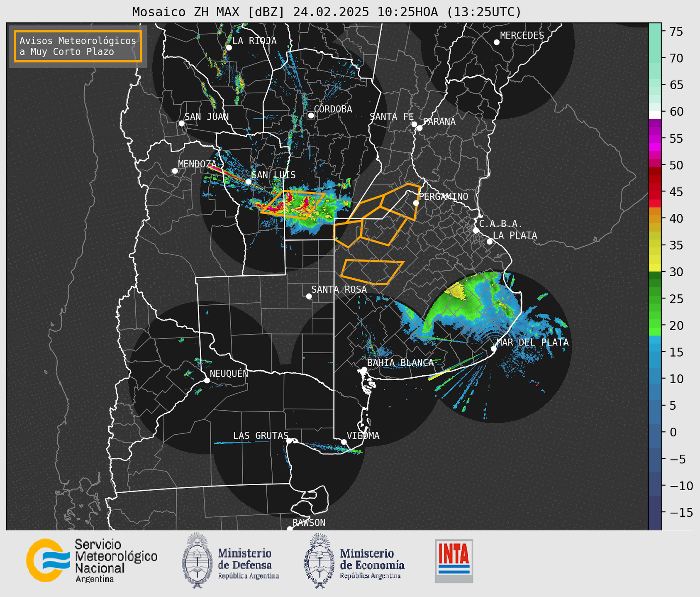The image size is (700, 597).
Task: Click the orange warning polygon north of Santa Rosa
Action: pyautogui.click(x=372, y=272)
